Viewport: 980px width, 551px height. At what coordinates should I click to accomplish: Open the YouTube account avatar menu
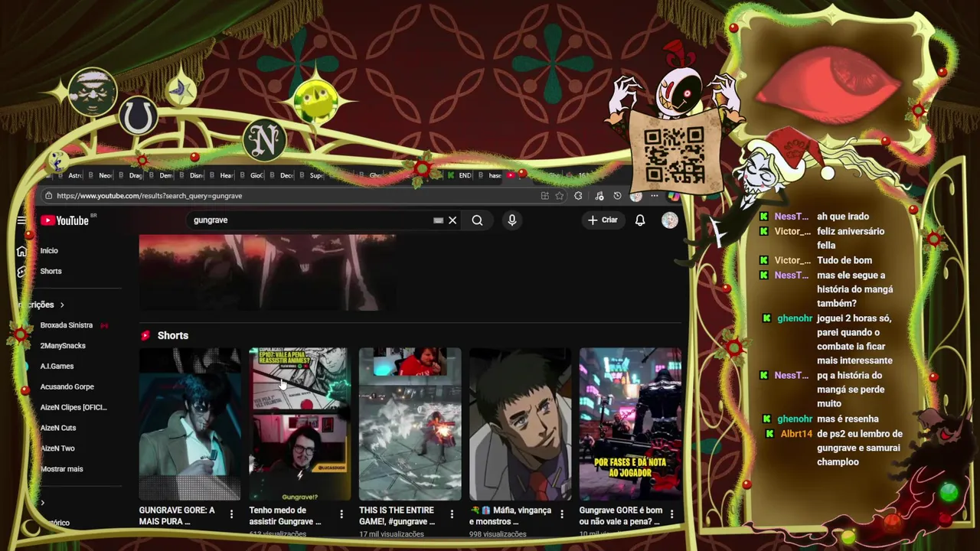670,220
